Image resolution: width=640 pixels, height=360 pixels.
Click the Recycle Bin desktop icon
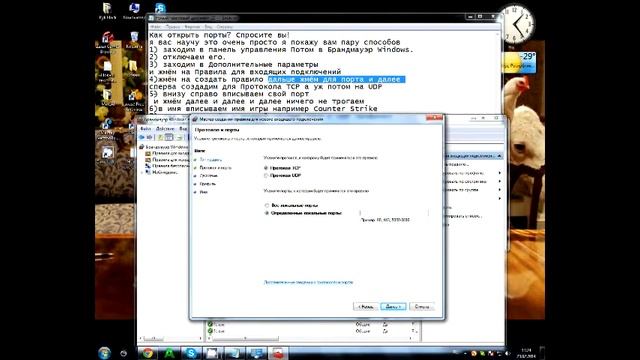[134, 40]
